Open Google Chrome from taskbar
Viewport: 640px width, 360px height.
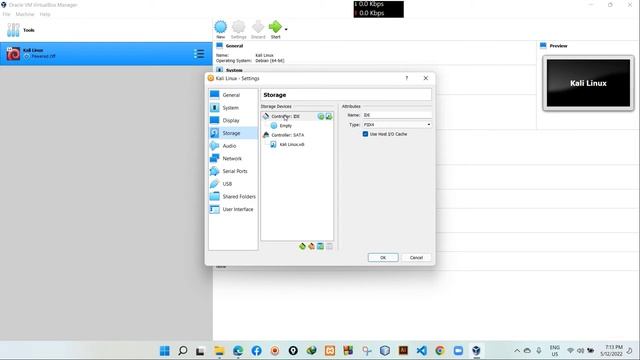pyautogui.click(x=440, y=351)
